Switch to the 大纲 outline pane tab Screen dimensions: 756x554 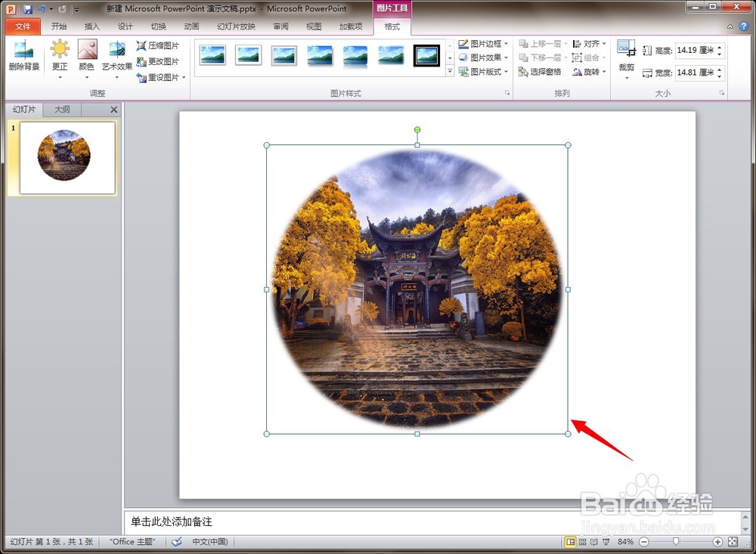point(62,110)
